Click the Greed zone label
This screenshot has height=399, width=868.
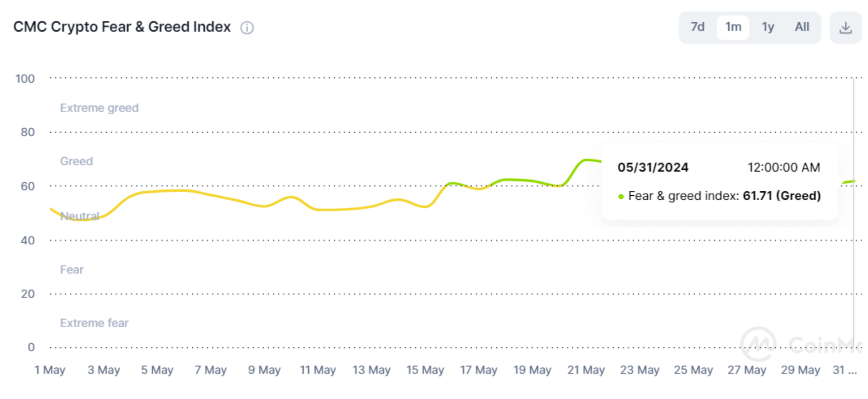[x=76, y=161]
